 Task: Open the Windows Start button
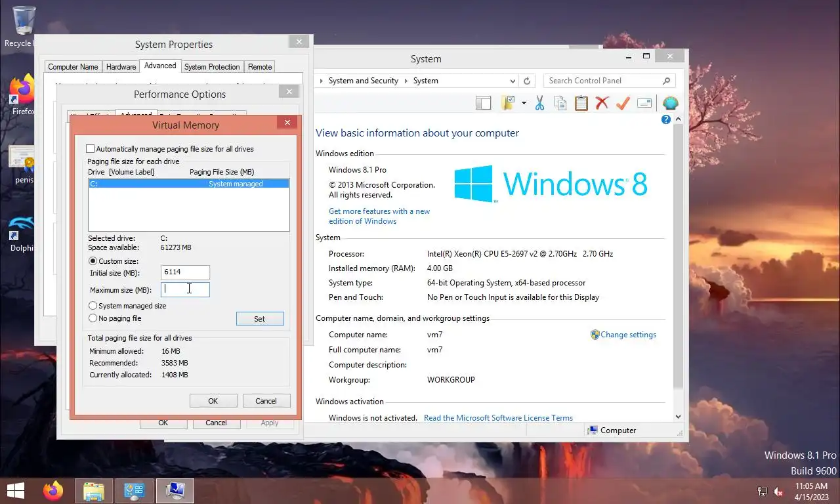click(16, 490)
